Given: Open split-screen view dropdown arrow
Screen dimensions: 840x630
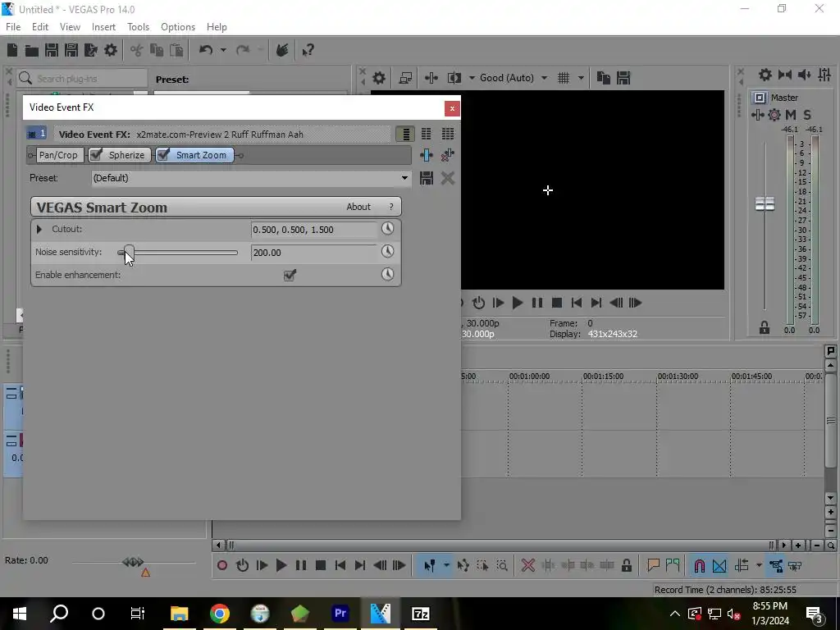Looking at the screenshot, I should point(472,78).
